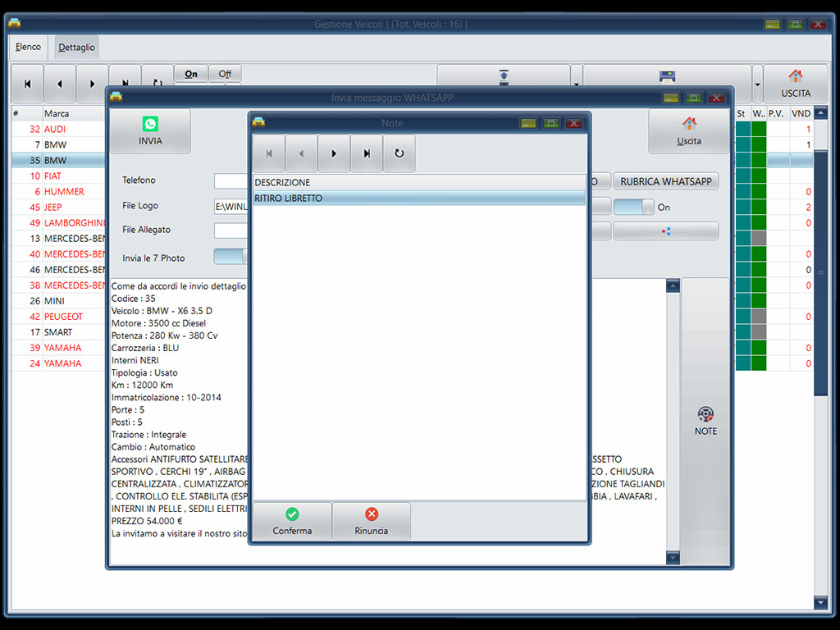Select the BMW row numbered 7
The height and width of the screenshot is (630, 840).
59,144
